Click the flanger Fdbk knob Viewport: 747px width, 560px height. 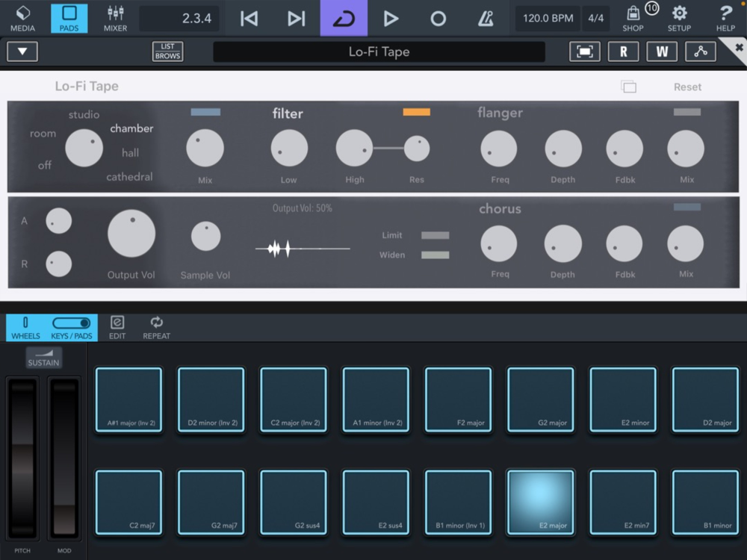click(624, 149)
